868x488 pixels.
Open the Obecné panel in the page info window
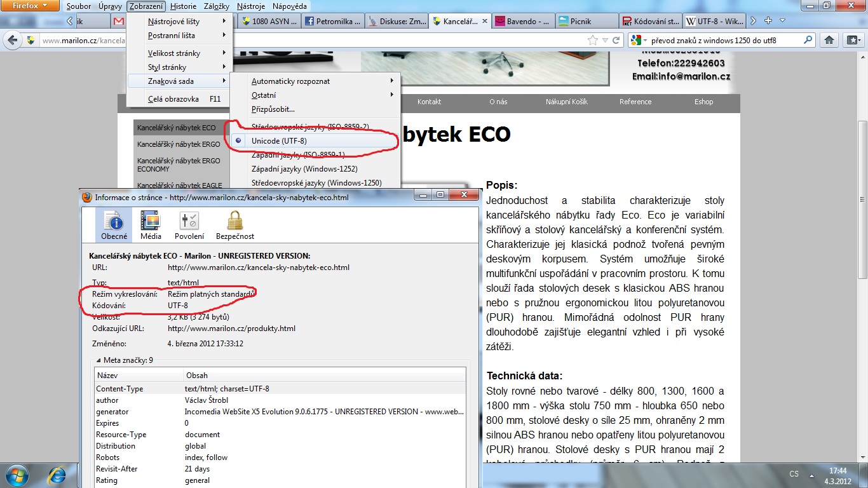(114, 225)
